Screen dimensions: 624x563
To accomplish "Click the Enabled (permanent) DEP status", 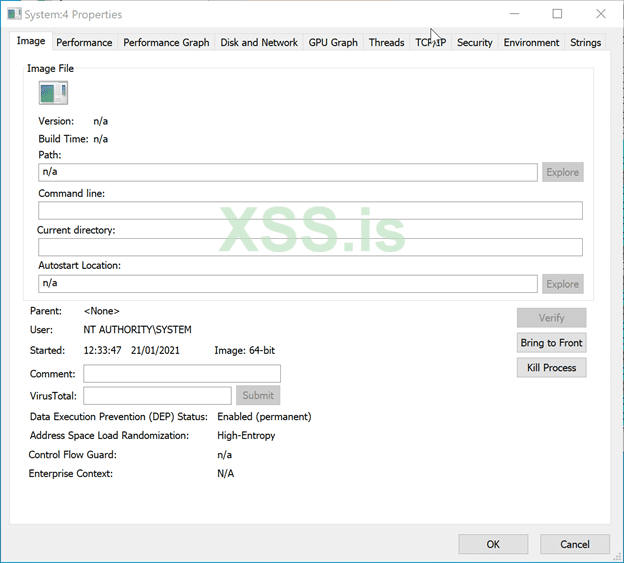I will pyautogui.click(x=264, y=417).
